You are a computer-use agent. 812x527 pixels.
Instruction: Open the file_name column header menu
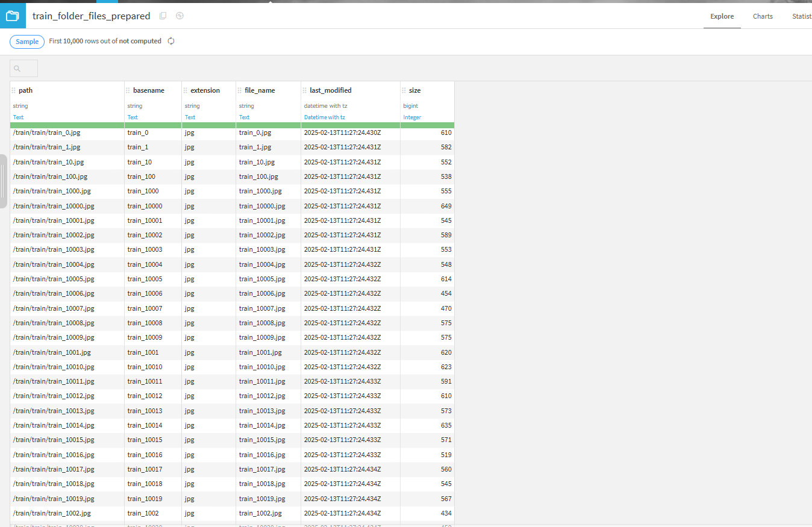pos(260,90)
